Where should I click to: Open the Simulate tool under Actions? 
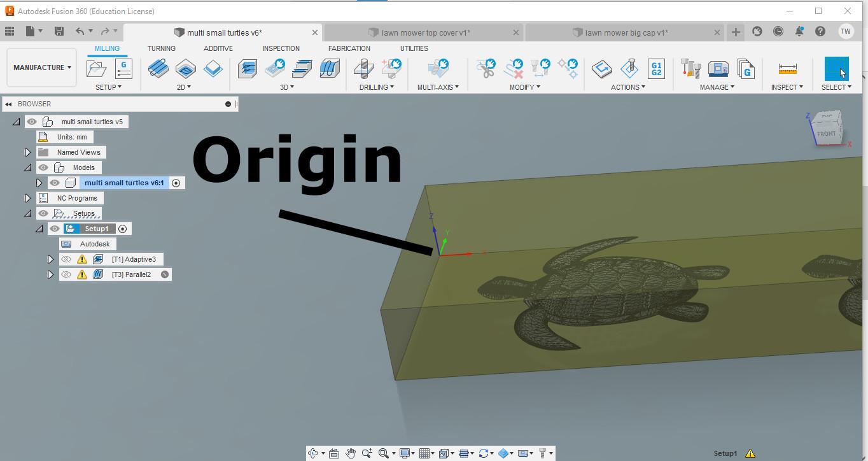[601, 68]
